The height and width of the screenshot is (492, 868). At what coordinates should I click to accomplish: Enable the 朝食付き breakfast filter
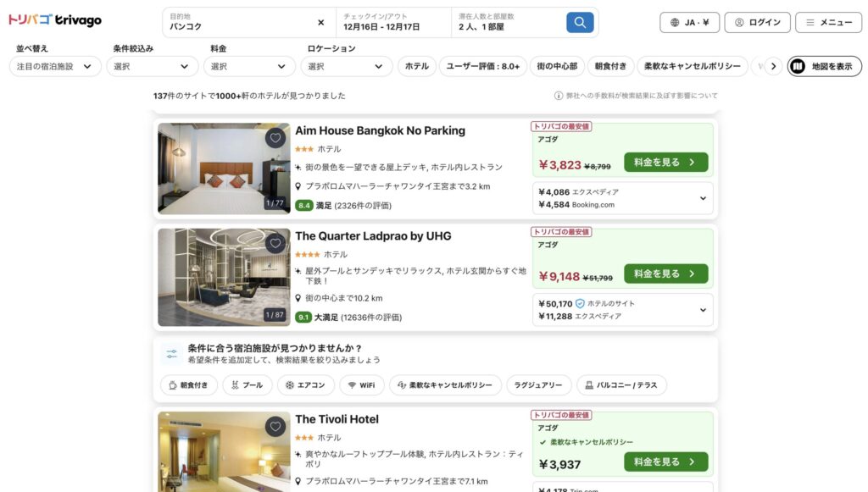(x=610, y=65)
